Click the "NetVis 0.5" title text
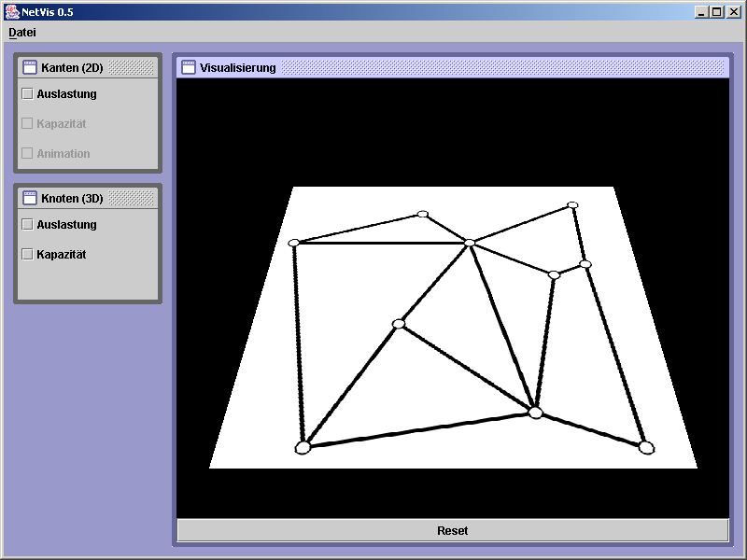Viewport: 747px width, 560px height. coord(48,12)
